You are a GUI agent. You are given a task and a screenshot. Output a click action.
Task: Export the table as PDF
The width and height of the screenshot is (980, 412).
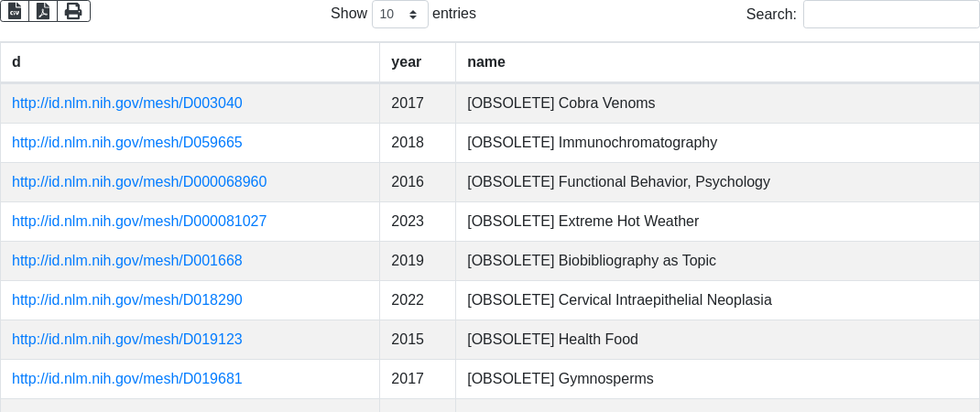pos(43,11)
